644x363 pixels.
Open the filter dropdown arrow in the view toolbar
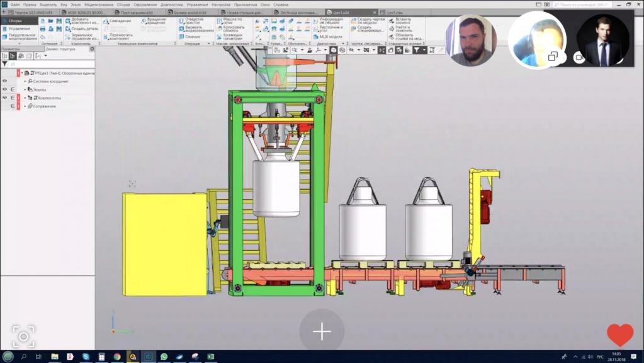click(x=424, y=50)
